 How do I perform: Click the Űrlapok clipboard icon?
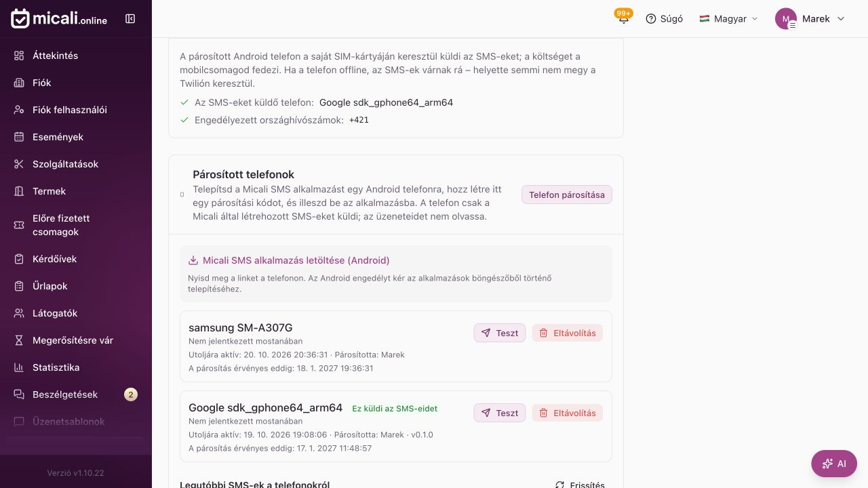point(19,286)
